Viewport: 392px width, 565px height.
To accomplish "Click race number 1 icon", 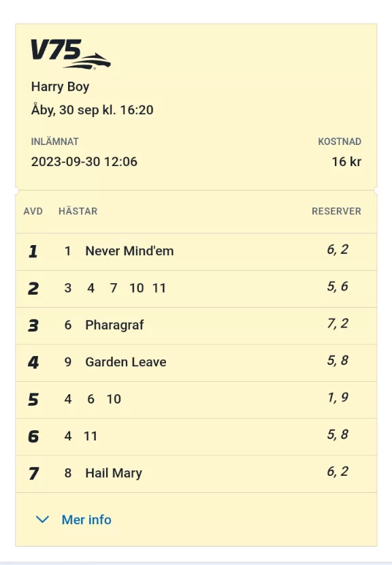I will [33, 251].
